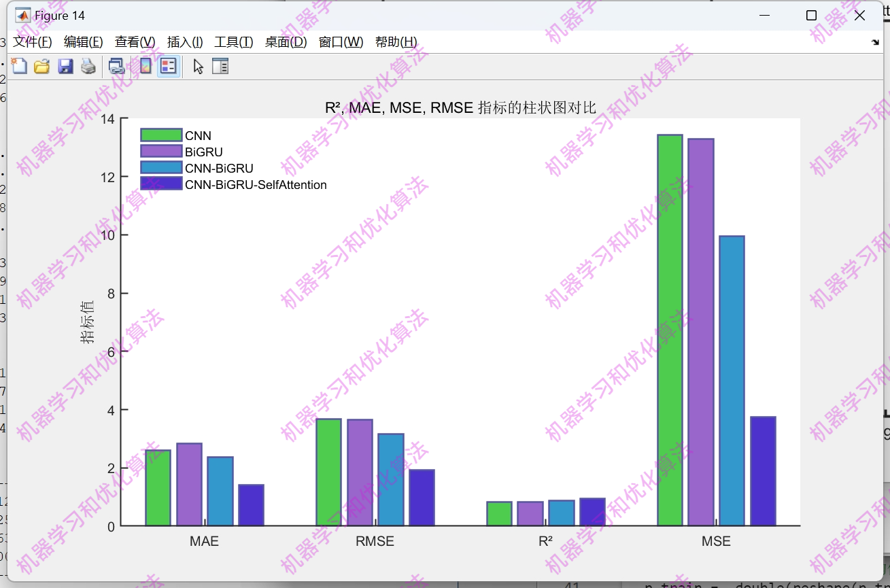Save the figure with the floppy disk icon
This screenshot has width=890, height=588.
(x=65, y=66)
